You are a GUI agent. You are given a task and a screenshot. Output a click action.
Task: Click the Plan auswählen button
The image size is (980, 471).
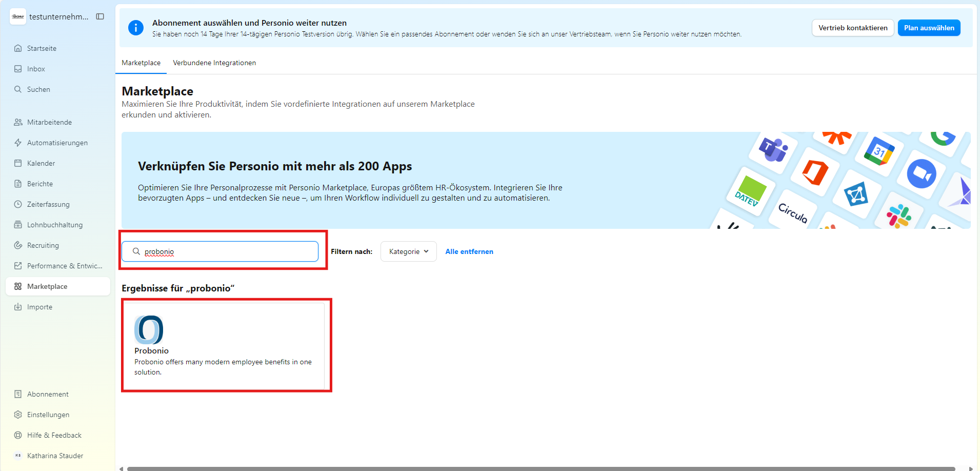929,28
